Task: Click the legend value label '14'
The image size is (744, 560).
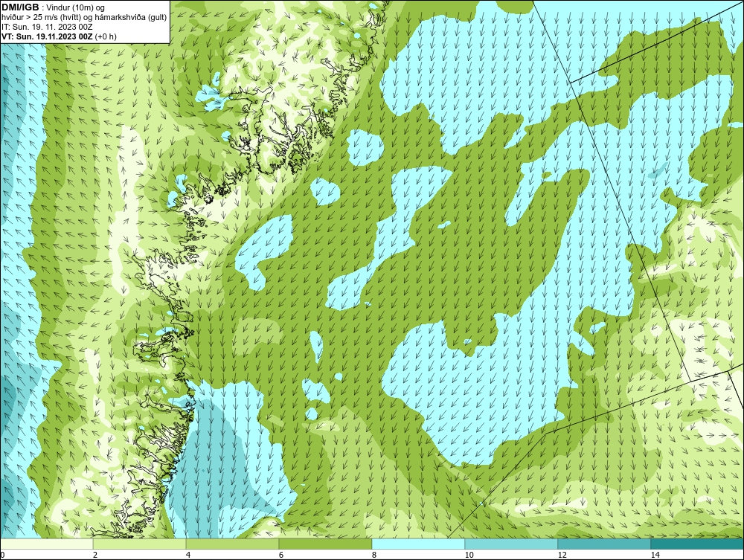Action: tap(655, 555)
